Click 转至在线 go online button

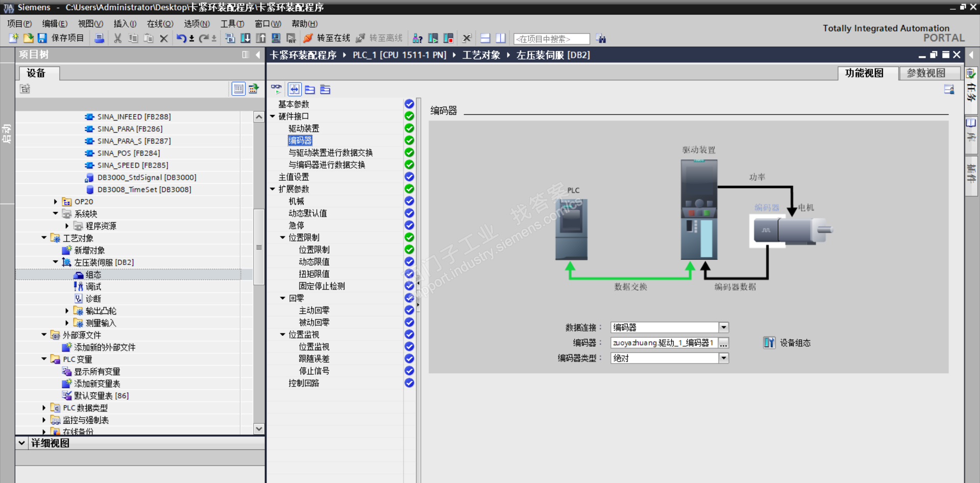[x=327, y=38]
